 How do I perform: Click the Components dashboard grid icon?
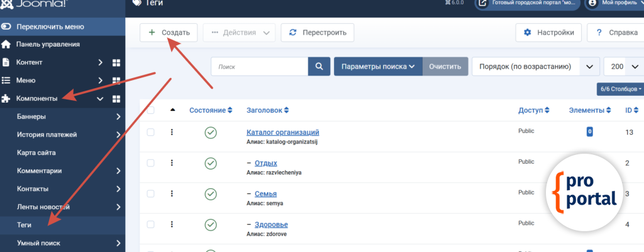[x=116, y=99]
